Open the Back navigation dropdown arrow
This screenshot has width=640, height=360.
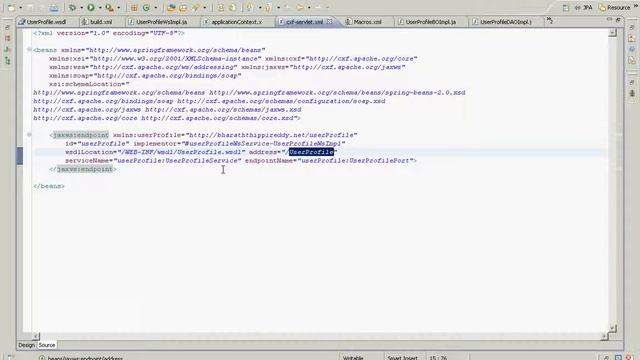pyautogui.click(x=309, y=8)
